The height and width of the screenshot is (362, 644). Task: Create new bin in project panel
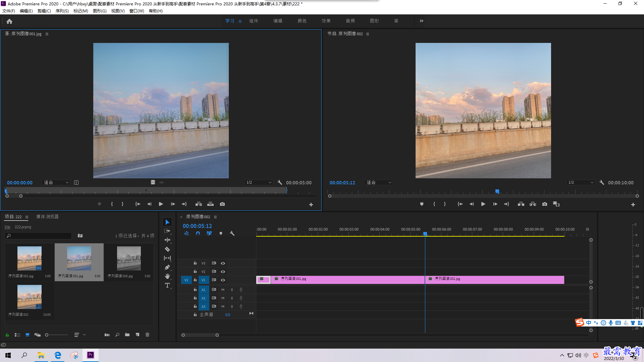click(x=127, y=335)
